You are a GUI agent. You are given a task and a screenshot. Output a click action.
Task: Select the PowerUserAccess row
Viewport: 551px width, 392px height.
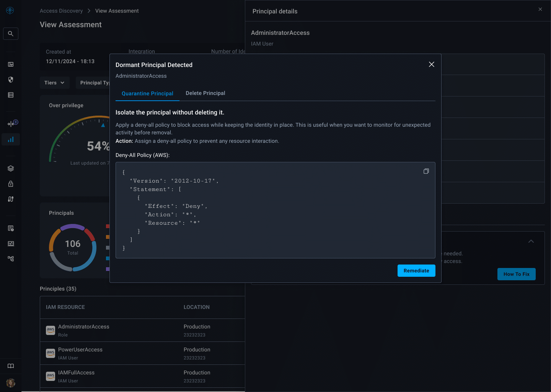[x=142, y=353]
